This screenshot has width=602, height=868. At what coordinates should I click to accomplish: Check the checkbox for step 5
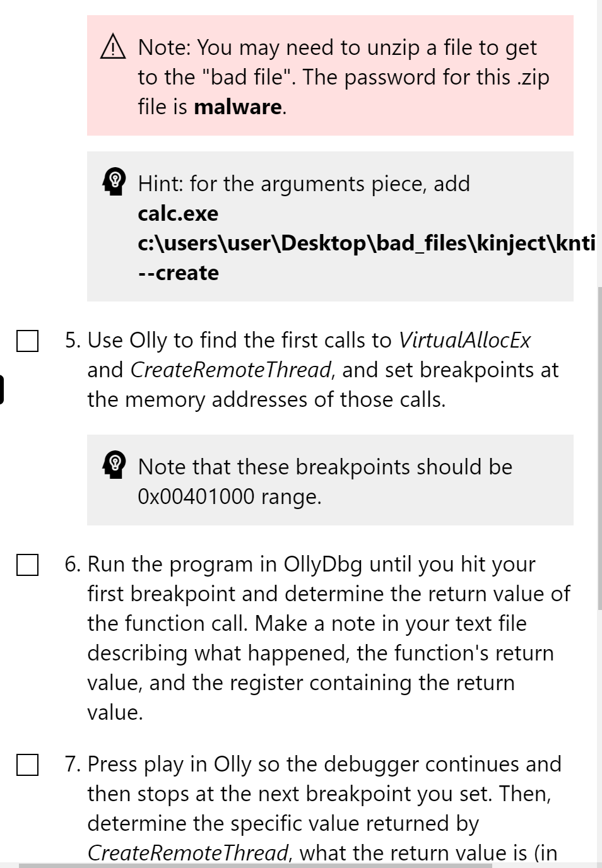point(28,341)
